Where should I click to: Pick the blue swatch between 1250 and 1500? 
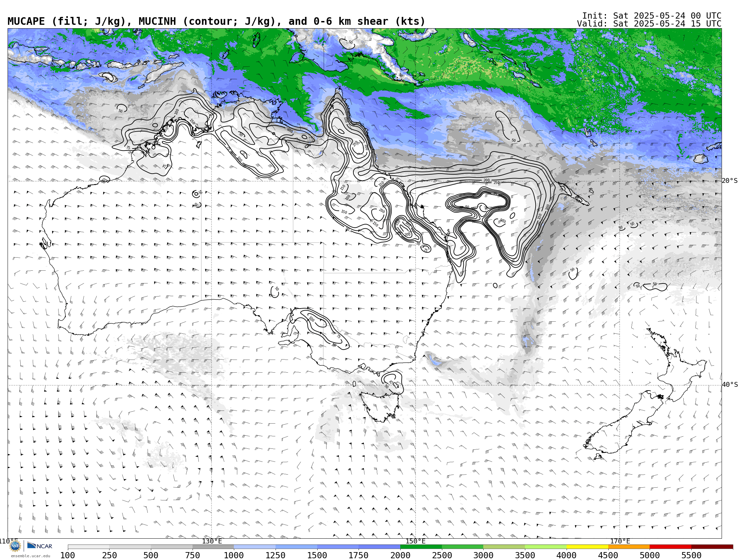coord(296,547)
